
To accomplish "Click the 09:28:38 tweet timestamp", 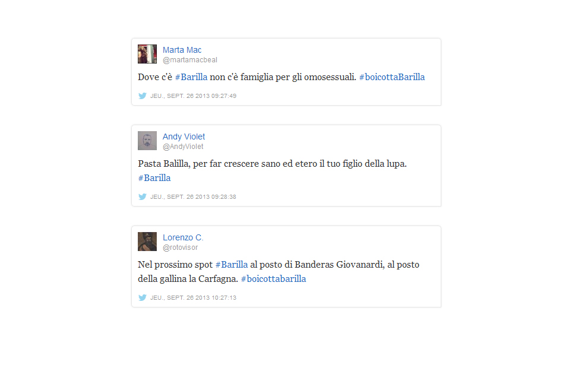I will click(194, 196).
